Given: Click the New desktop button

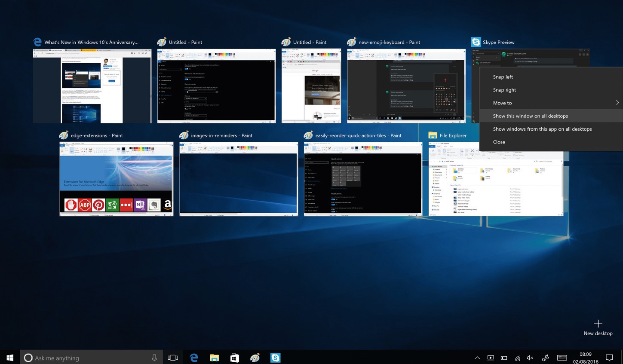Looking at the screenshot, I should pos(598,327).
